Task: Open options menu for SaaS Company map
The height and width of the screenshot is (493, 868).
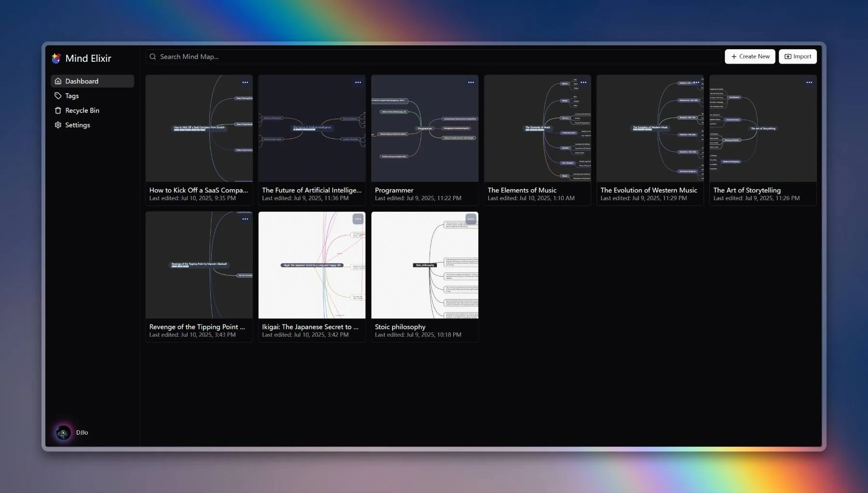Action: [x=245, y=82]
